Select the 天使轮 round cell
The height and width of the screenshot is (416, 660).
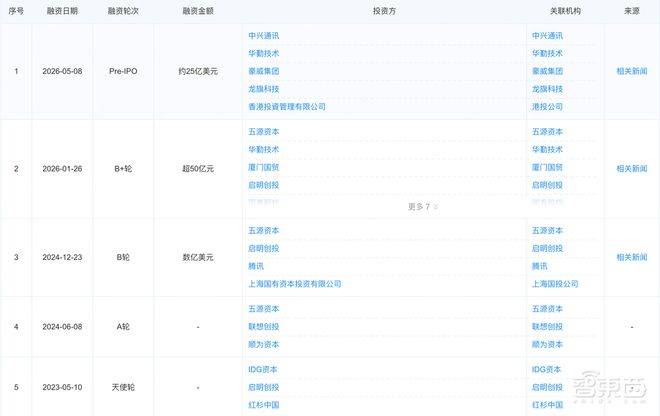click(x=123, y=387)
